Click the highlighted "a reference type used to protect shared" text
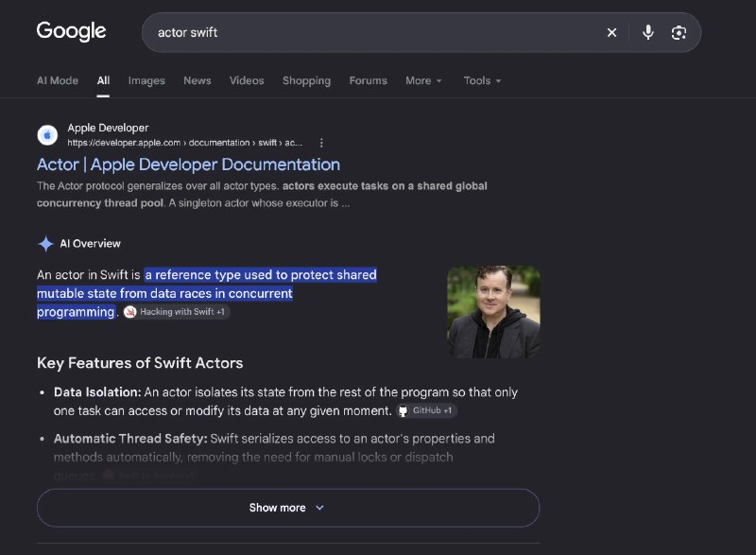Screen dimensions: 756x555 click(x=261, y=275)
